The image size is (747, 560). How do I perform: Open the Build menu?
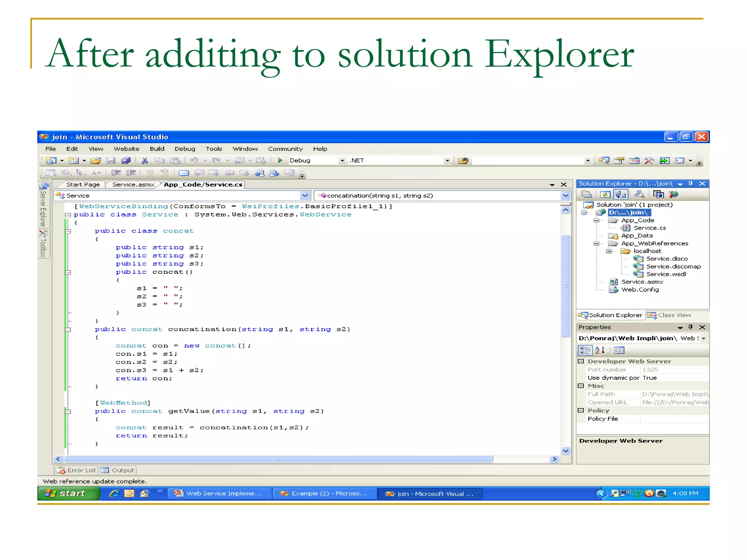(x=157, y=149)
